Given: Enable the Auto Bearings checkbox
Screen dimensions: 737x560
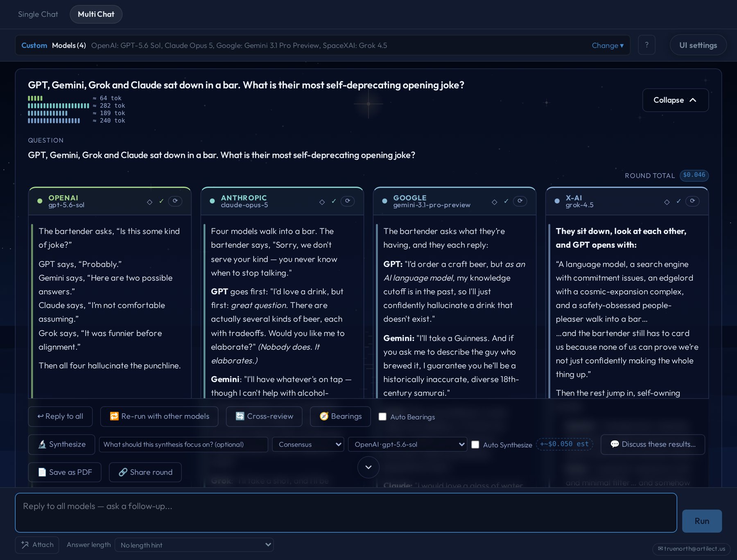Looking at the screenshot, I should (382, 417).
